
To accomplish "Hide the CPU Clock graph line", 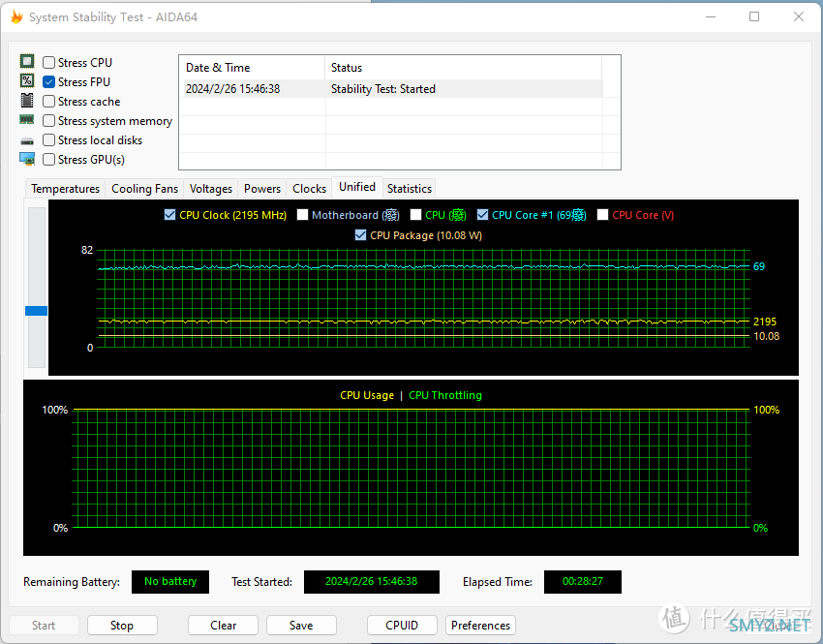I will tap(169, 215).
